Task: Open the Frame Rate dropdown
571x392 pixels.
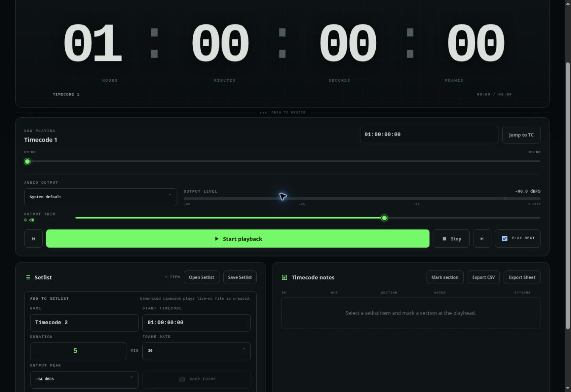Action: click(197, 351)
